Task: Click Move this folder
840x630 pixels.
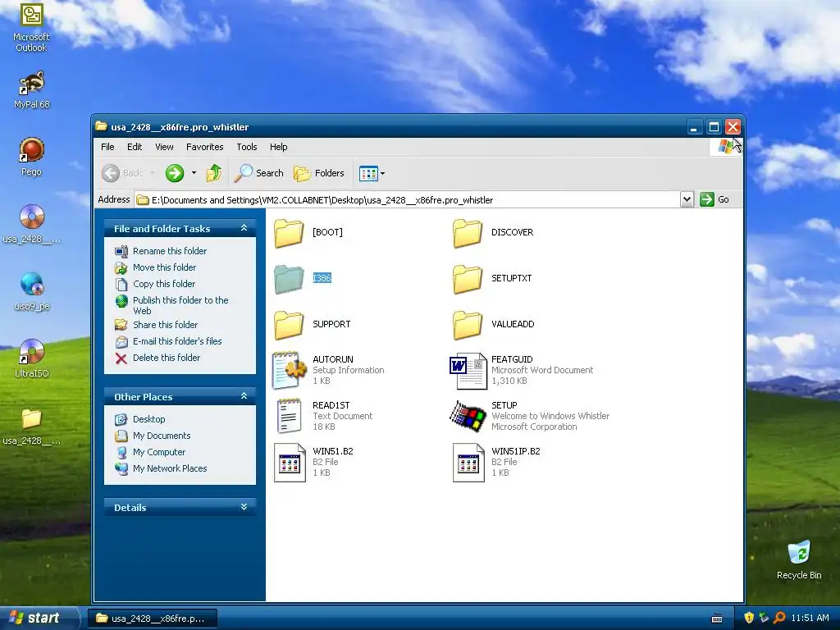Action: tap(164, 267)
